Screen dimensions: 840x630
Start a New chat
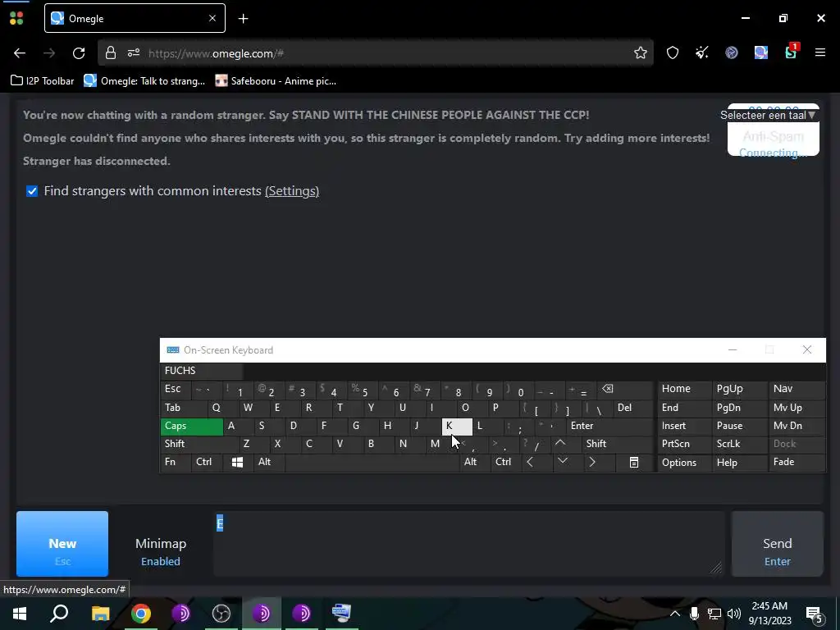coord(62,544)
